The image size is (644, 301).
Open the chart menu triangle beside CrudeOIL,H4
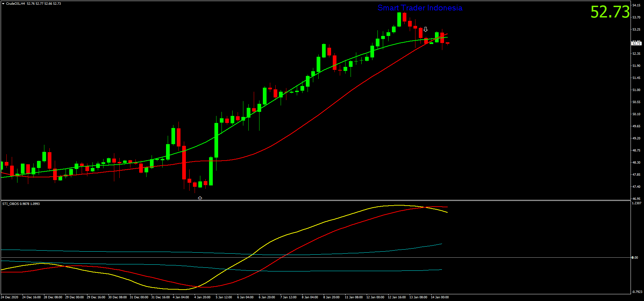[3, 3]
